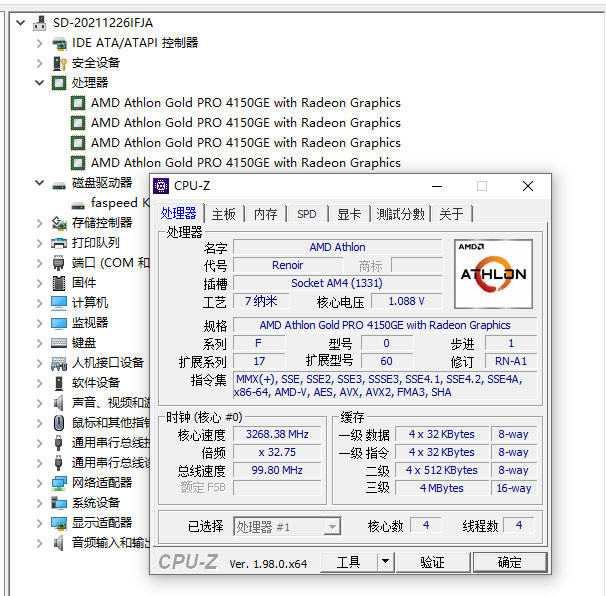606x596 pixels.
Task: Click the 工具 tools button
Action: pos(349,562)
